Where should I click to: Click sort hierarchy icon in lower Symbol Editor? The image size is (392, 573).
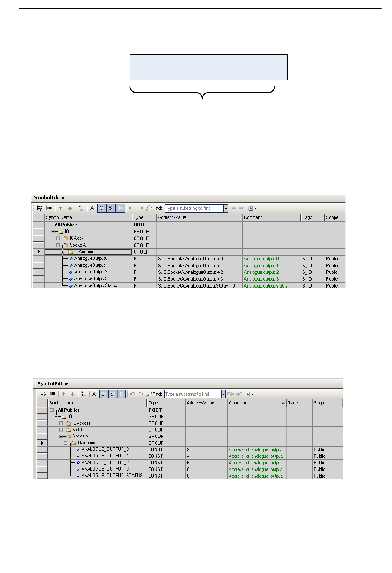pos(83,394)
